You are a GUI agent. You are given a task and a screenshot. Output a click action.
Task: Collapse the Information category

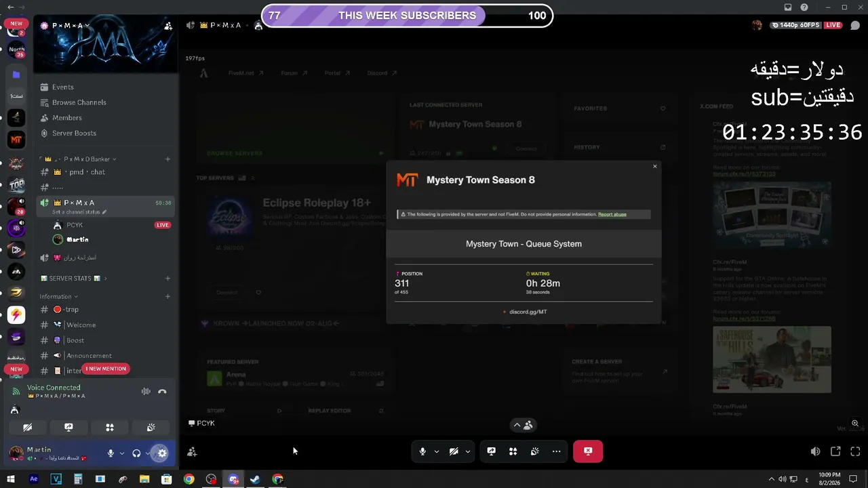[58, 296]
